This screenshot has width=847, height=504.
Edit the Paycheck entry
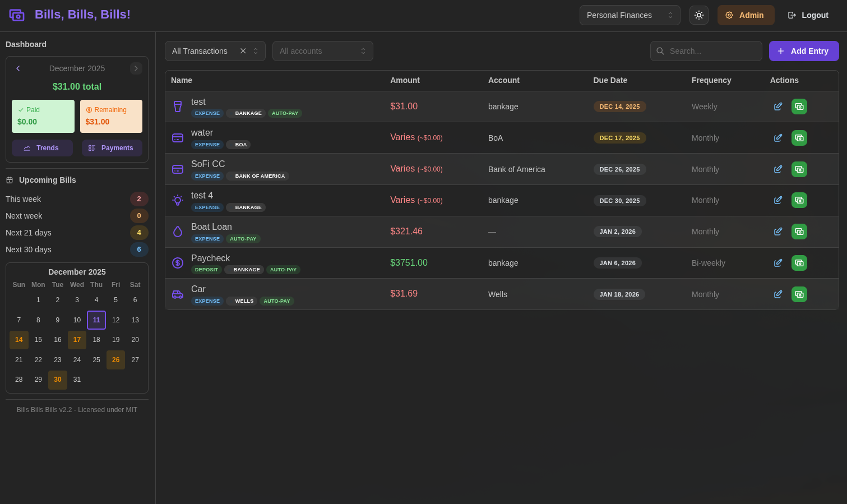778,262
